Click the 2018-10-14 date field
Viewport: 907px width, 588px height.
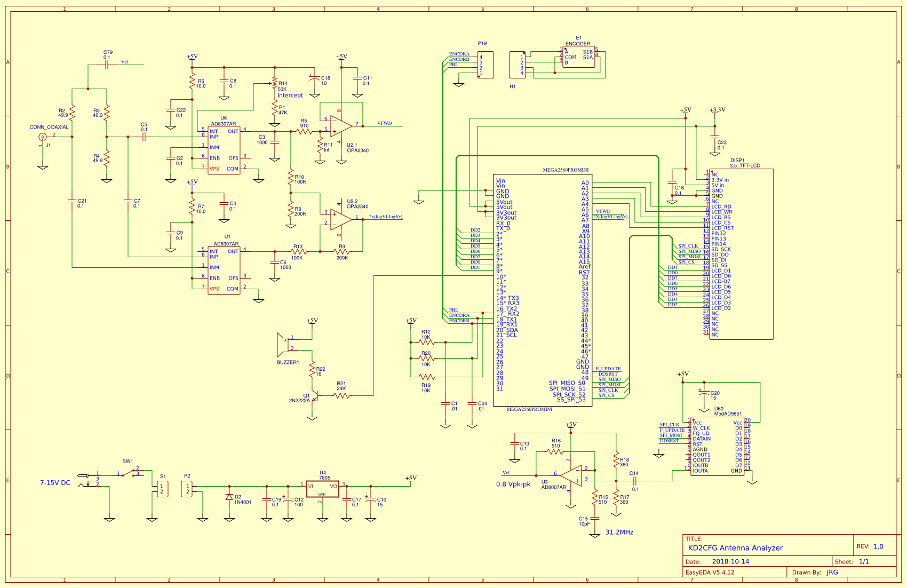[x=731, y=561]
